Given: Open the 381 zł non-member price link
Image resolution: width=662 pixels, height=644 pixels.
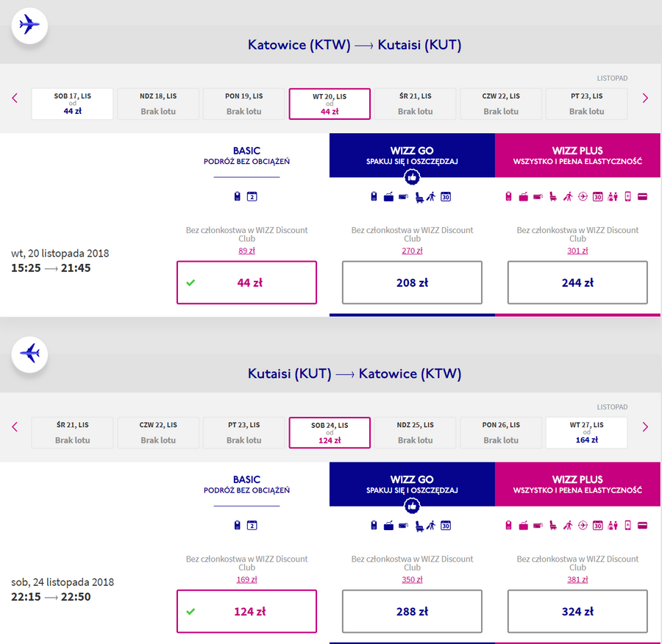Looking at the screenshot, I should click(x=577, y=579).
